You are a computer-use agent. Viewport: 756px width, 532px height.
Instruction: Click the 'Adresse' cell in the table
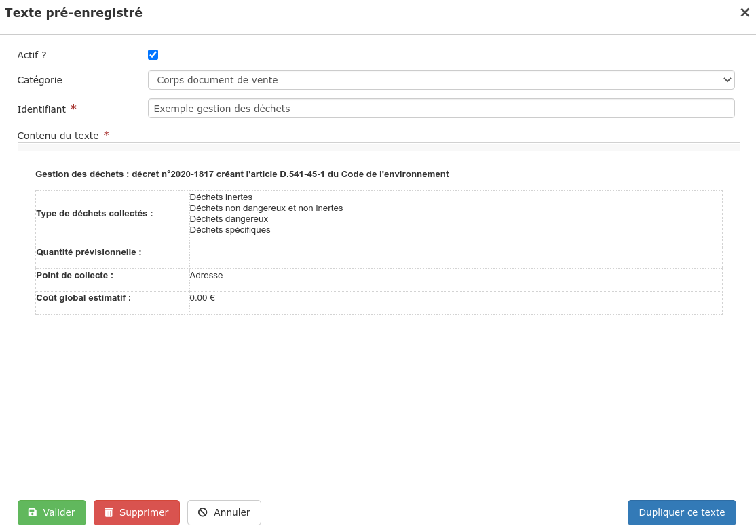[206, 275]
